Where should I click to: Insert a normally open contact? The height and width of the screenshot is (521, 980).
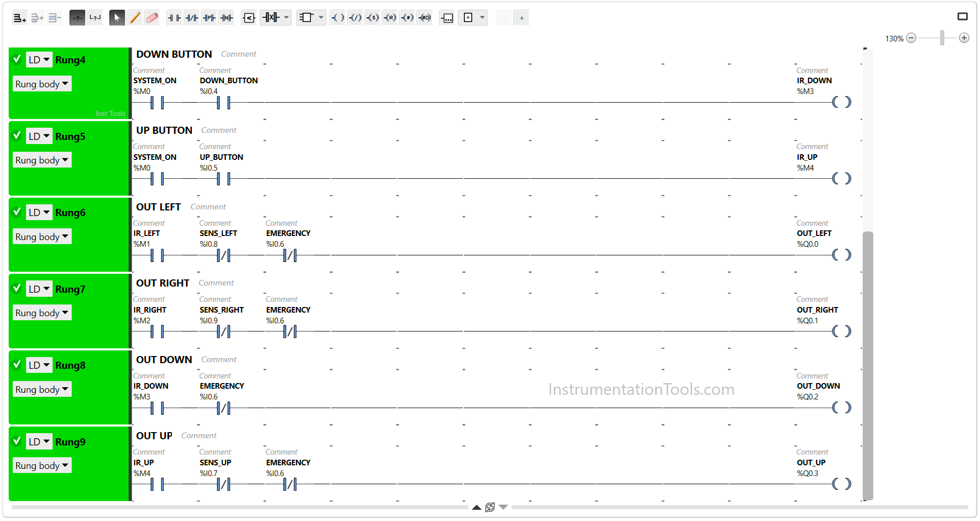click(x=175, y=18)
